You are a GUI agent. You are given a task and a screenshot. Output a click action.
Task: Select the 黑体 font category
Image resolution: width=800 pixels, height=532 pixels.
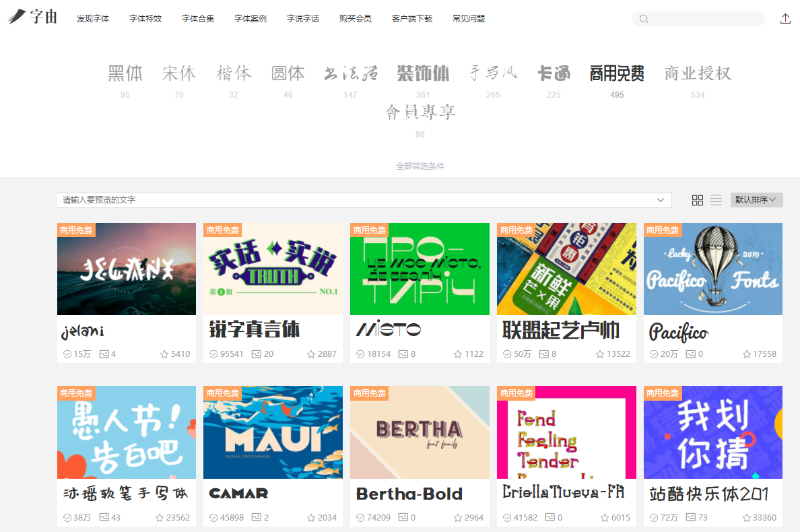pyautogui.click(x=125, y=73)
